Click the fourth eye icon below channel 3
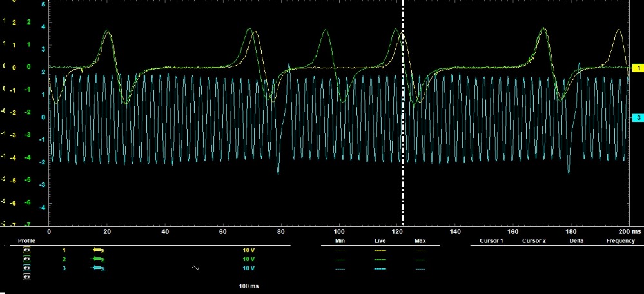644x294 pixels. coord(27,277)
